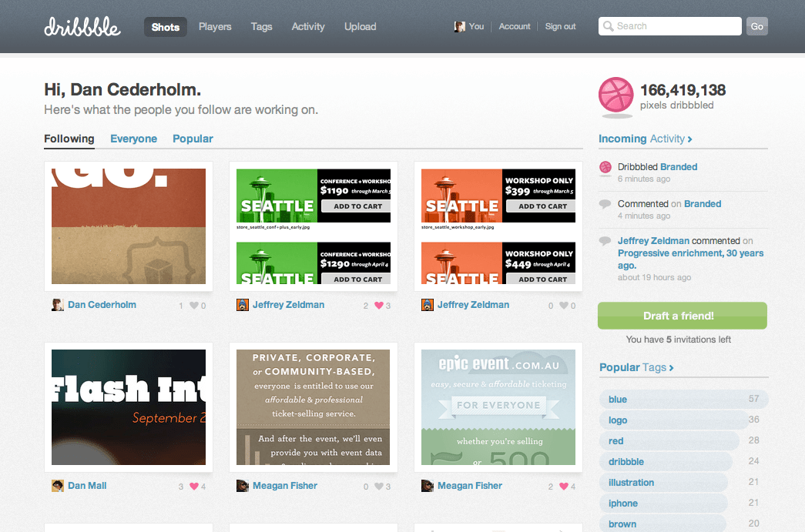Switch to the Everyone tab
The image size is (805, 532).
[x=134, y=139]
